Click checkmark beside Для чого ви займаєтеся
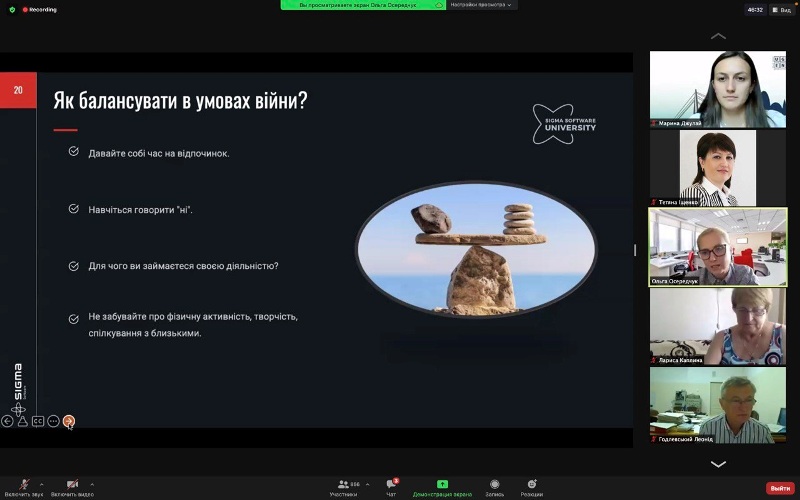Screen dimensions: 800x500 [73, 266]
